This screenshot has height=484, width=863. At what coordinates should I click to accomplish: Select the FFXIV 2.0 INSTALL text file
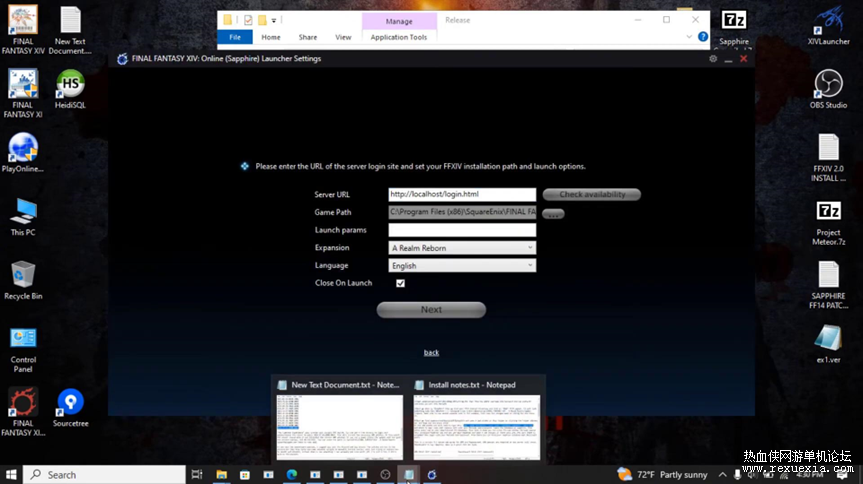(x=828, y=157)
